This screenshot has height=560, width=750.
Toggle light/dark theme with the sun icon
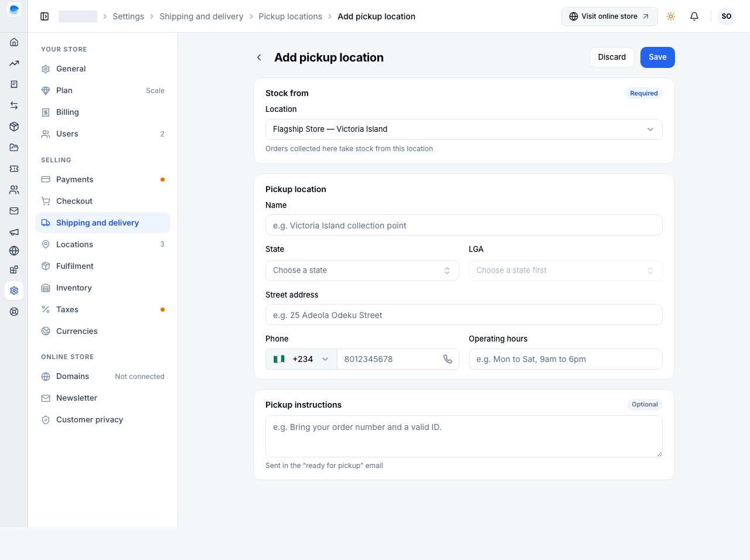click(x=671, y=16)
